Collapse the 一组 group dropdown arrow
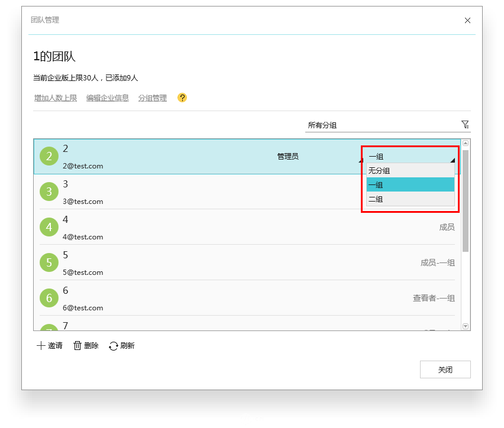Screen dimensions: 504x428 point(453,160)
